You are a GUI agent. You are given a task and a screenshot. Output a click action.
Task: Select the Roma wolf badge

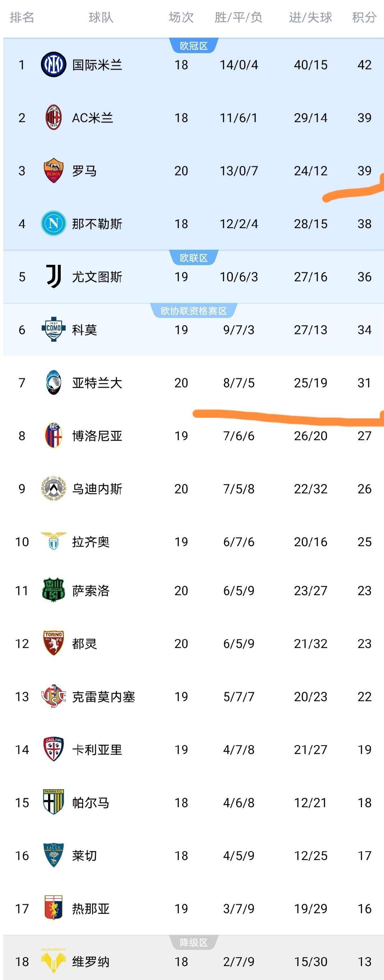(53, 170)
